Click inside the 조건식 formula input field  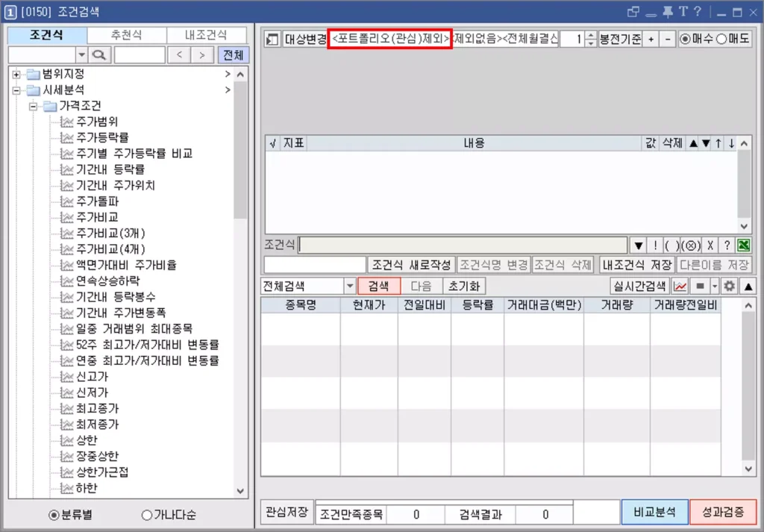463,245
